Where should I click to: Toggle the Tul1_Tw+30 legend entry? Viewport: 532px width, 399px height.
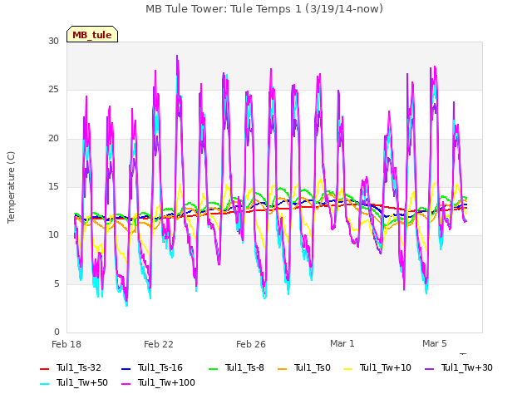459,367
